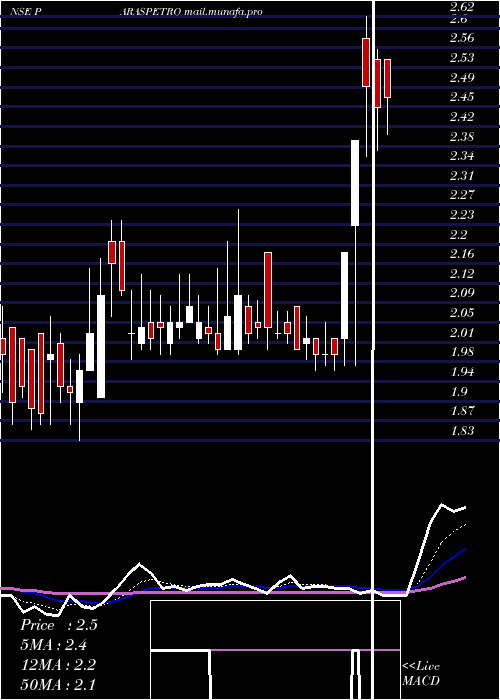Select the last red candle on the chart
Image resolution: width=500 pixels, height=700 pixels.
click(x=388, y=79)
